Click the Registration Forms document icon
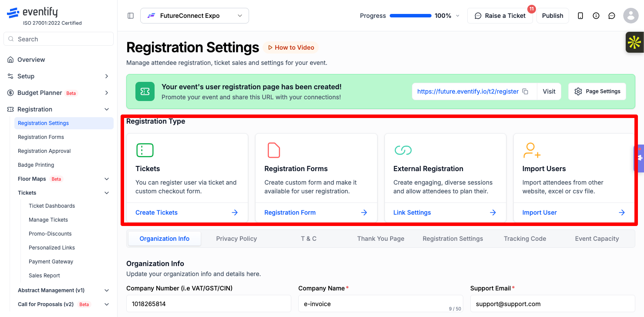 [273, 150]
